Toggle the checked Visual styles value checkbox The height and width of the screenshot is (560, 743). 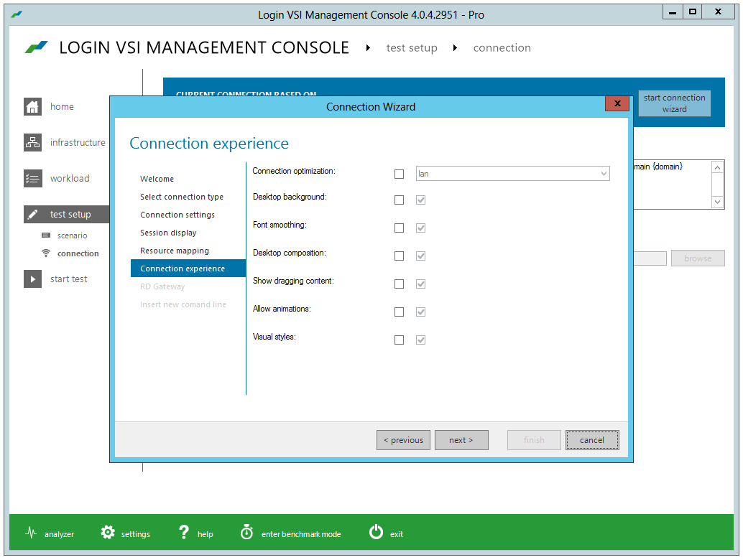pyautogui.click(x=421, y=340)
